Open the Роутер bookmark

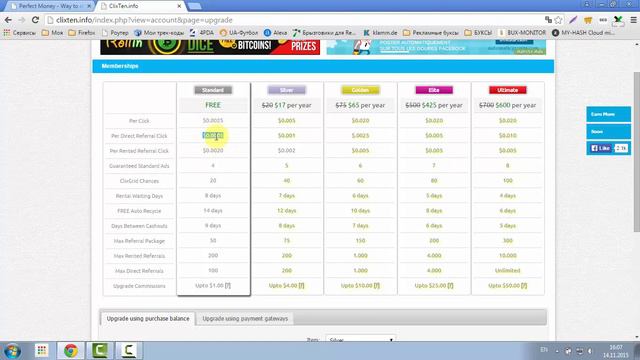pos(116,33)
